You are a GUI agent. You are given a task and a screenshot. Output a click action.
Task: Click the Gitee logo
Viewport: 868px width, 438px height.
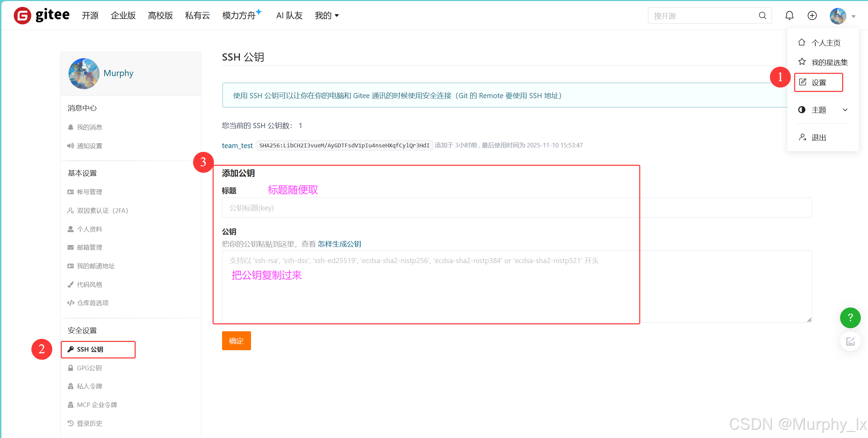point(41,15)
